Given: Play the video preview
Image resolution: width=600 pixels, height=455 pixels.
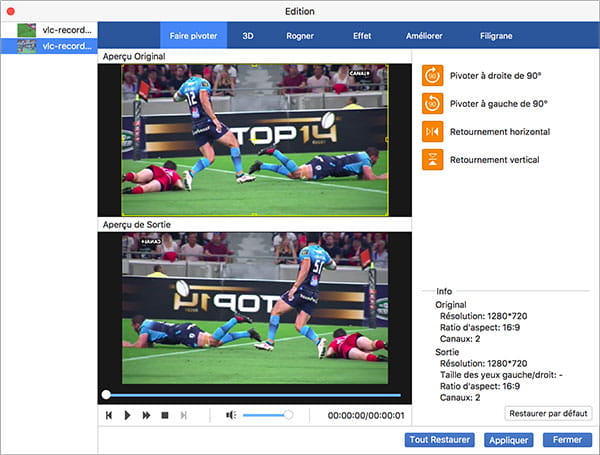Looking at the screenshot, I should click(x=127, y=415).
